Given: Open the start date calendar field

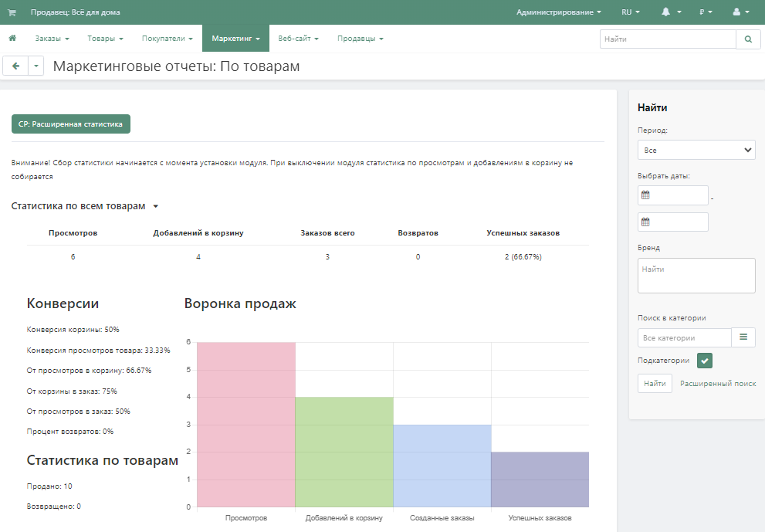Looking at the screenshot, I should click(x=672, y=195).
